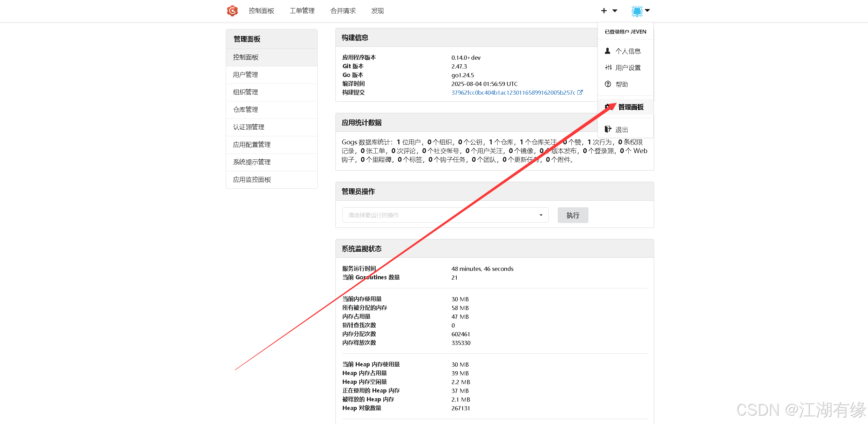Open the commit hash link 37962fcc

[x=513, y=92]
